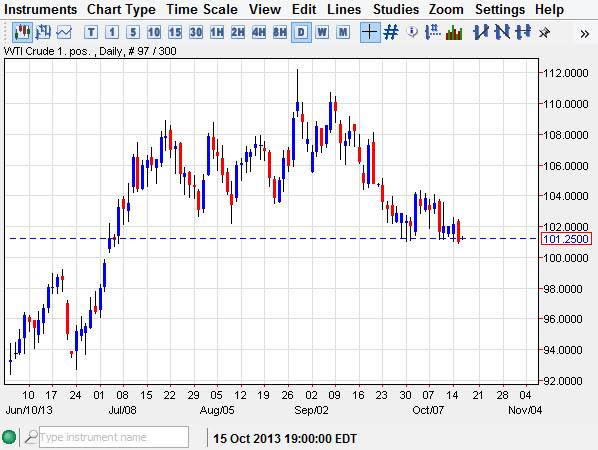Show the volume bars study icon

coord(454,33)
